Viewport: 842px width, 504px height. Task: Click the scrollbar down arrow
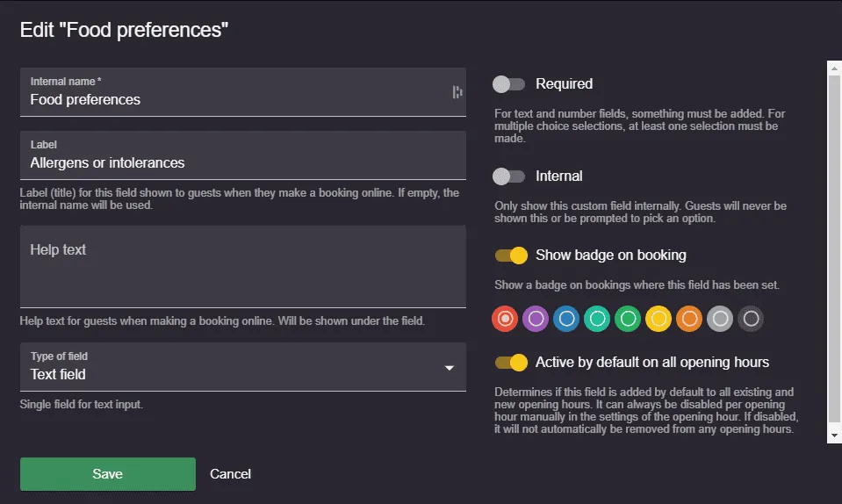point(834,436)
